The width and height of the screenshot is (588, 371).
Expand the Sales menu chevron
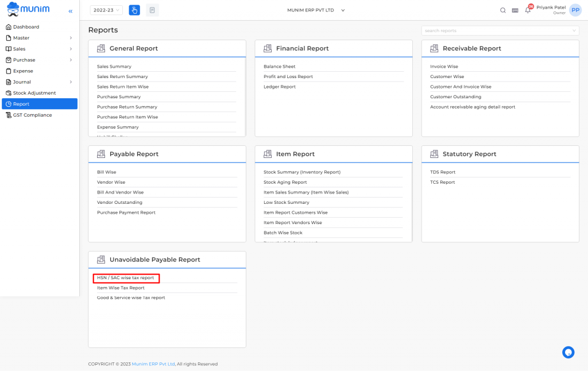pyautogui.click(x=71, y=49)
